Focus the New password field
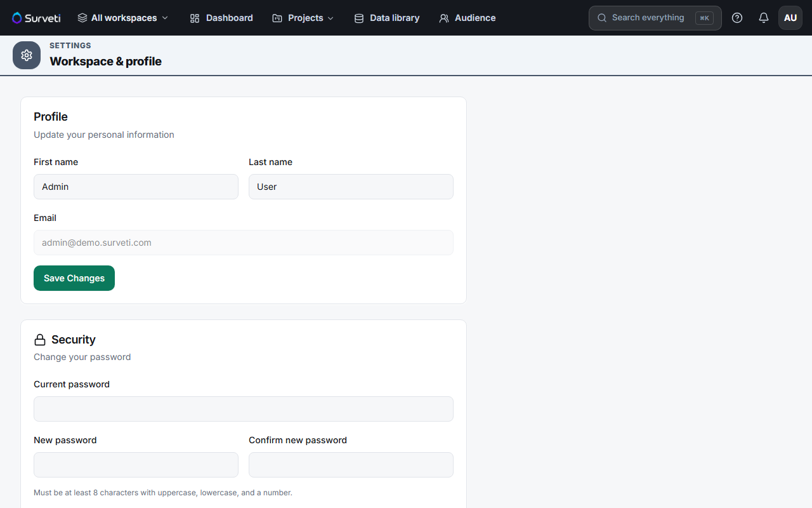The height and width of the screenshot is (508, 812). (x=136, y=465)
